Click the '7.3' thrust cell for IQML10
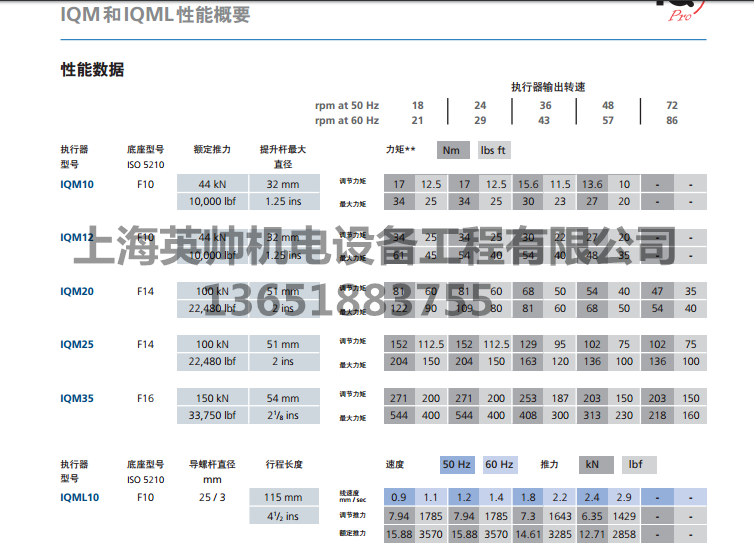This screenshot has height=550, width=754. (528, 516)
